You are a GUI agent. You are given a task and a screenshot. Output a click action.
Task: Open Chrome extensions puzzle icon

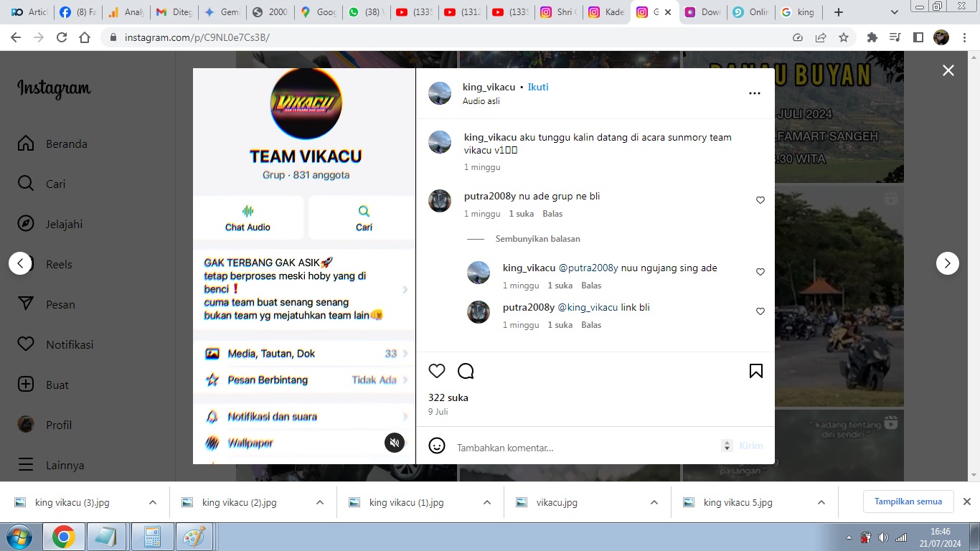click(872, 37)
